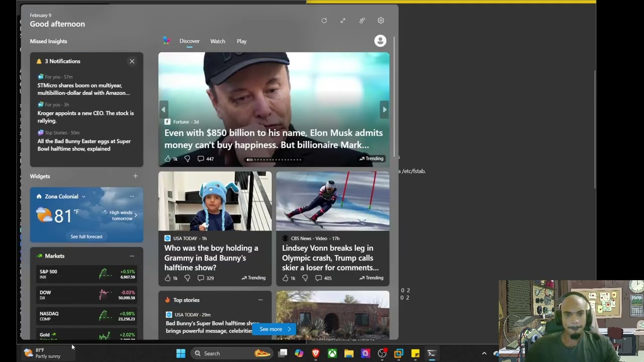The height and width of the screenshot is (362, 644).
Task: Refresh the widgets feed
Action: 324,21
